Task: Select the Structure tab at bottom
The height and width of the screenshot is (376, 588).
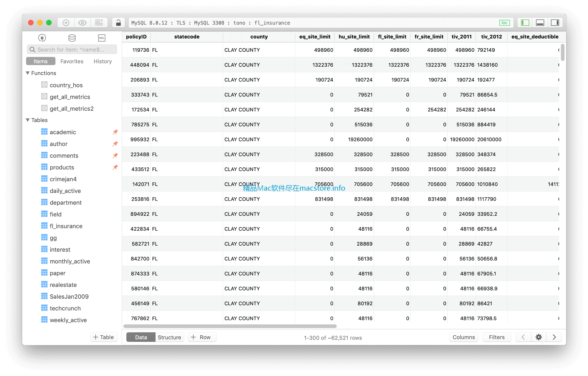Action: coord(170,337)
